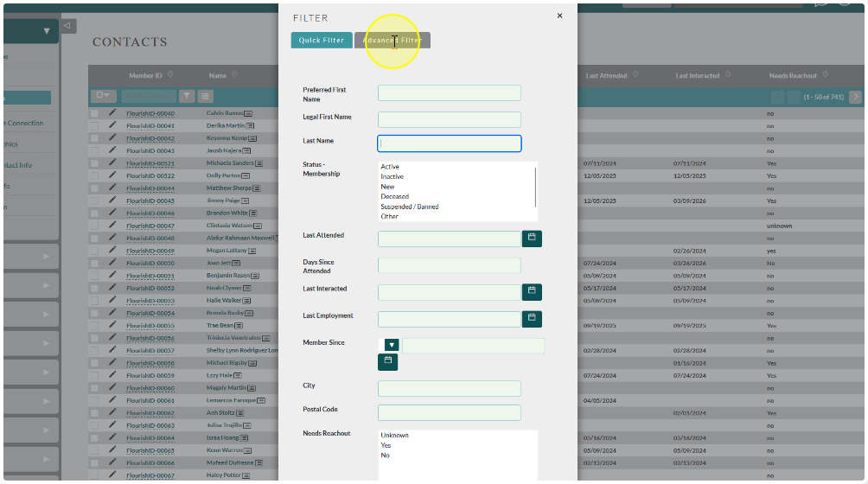Open the Last Attended calendar picker
This screenshot has height=484, width=868.
532,239
